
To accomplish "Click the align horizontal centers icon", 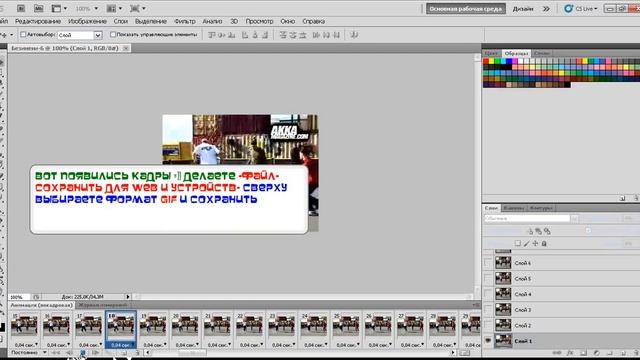I will point(255,35).
